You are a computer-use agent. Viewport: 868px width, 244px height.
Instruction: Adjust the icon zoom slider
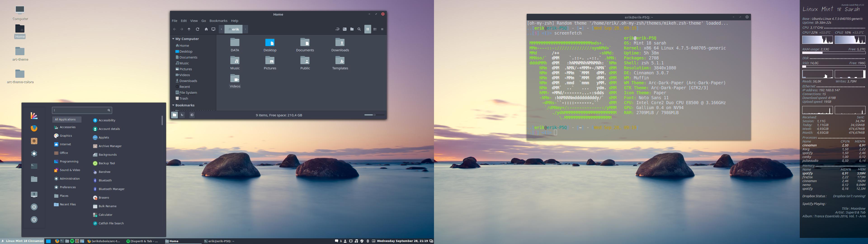pyautogui.click(x=374, y=115)
